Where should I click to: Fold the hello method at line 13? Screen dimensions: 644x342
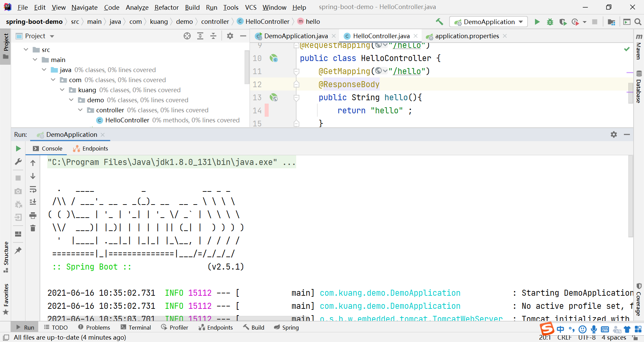297,98
